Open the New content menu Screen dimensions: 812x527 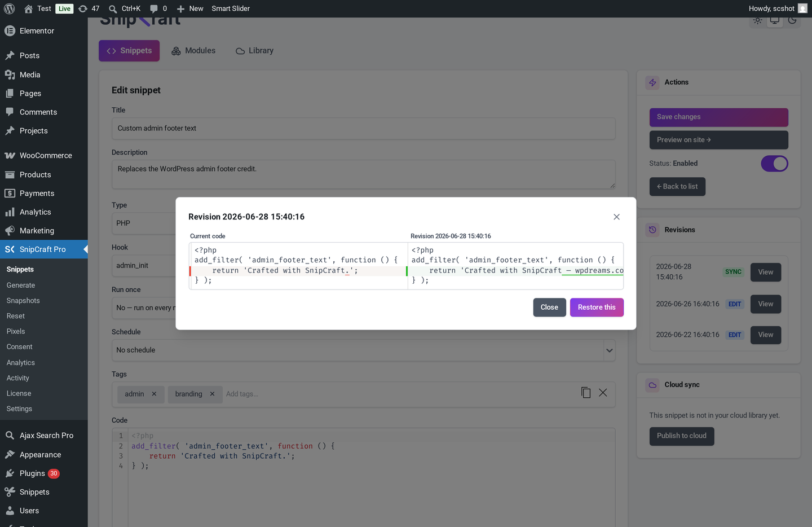tap(190, 8)
